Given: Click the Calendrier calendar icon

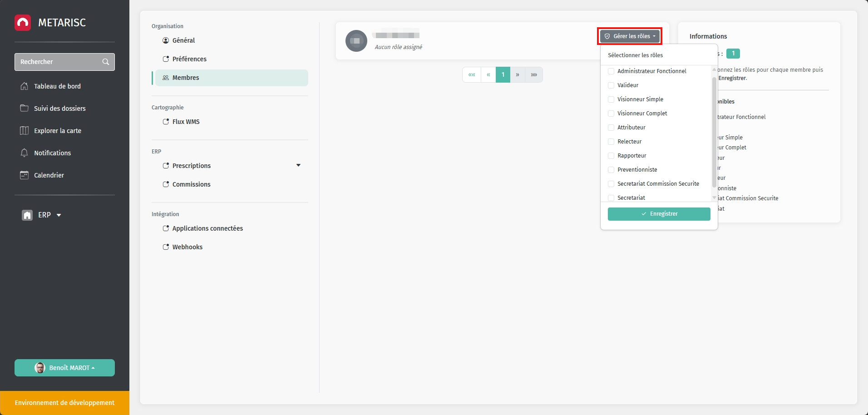Looking at the screenshot, I should pos(25,175).
